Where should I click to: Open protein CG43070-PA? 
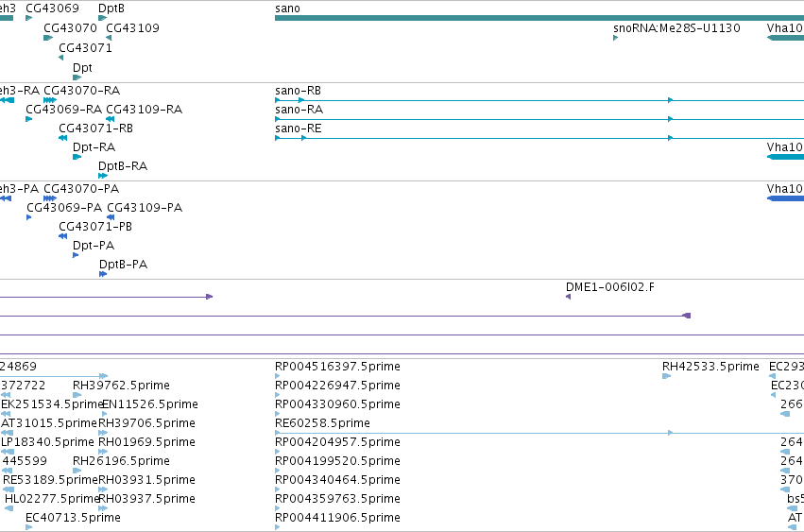(81, 189)
